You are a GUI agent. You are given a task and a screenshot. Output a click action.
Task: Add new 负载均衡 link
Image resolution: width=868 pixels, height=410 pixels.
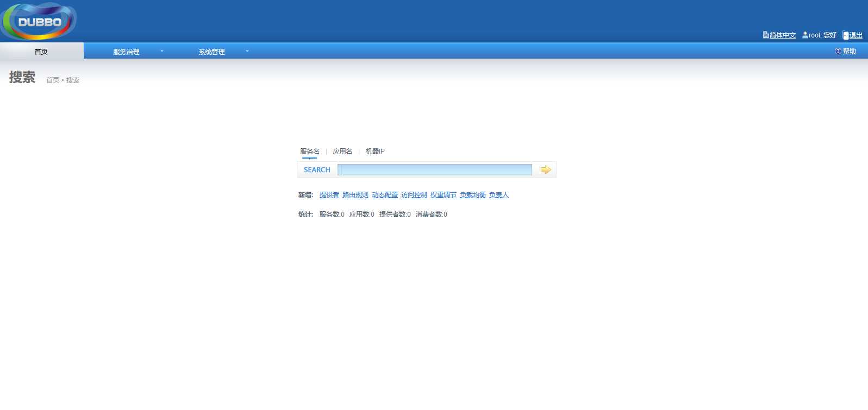click(x=473, y=195)
